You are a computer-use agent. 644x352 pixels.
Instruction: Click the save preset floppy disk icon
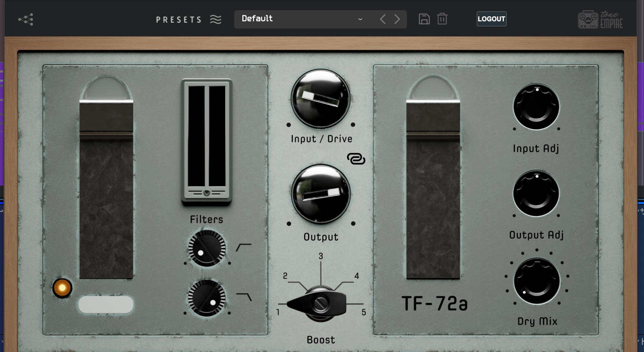(x=424, y=19)
